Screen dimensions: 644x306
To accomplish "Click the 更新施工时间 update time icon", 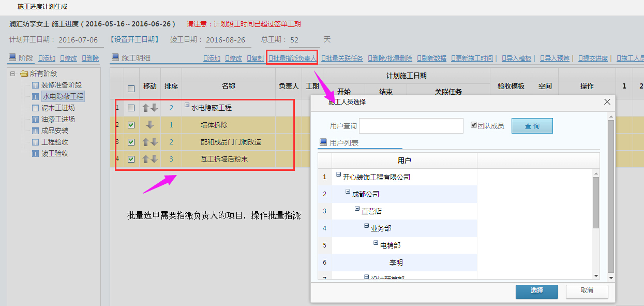I will point(473,58).
